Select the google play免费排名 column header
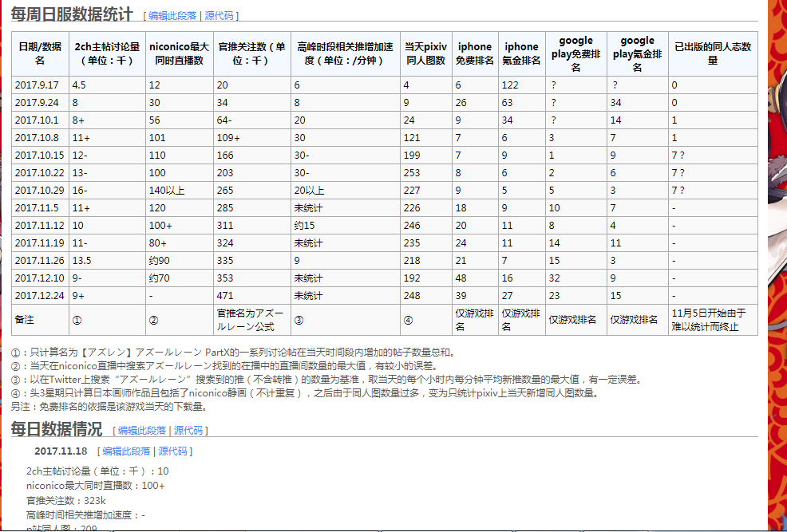 575,53
